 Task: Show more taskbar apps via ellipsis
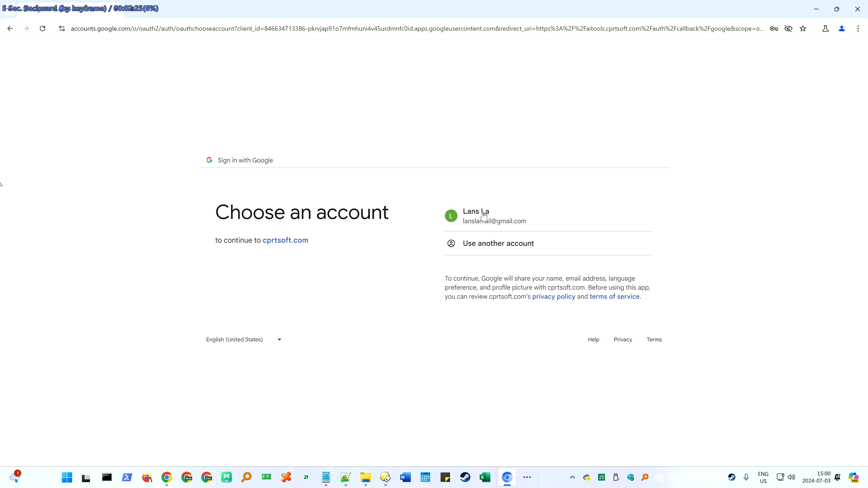(527, 477)
